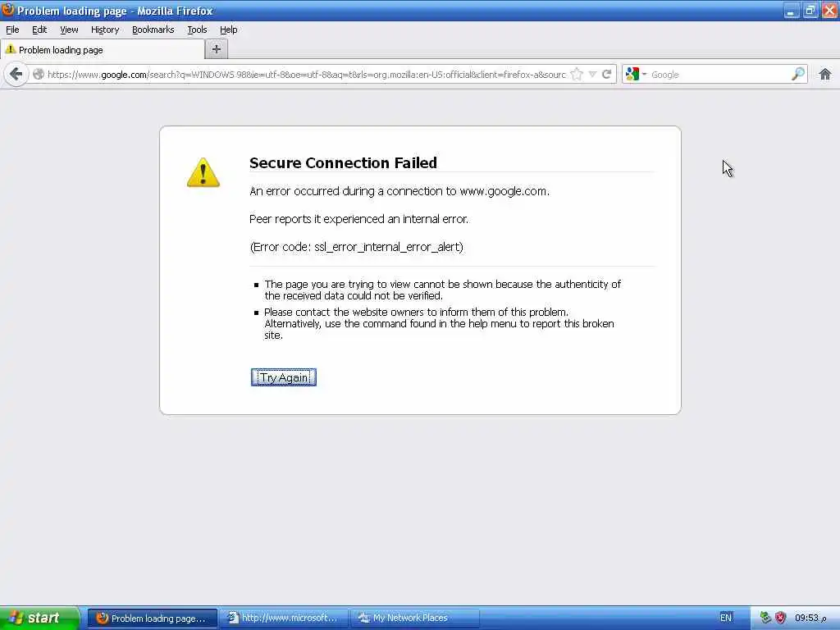Open the History menu

click(x=105, y=30)
